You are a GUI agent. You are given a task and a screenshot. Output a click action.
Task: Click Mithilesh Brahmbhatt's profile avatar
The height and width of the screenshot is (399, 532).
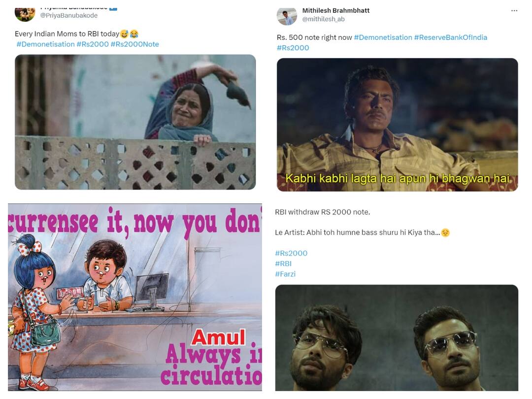(x=287, y=15)
